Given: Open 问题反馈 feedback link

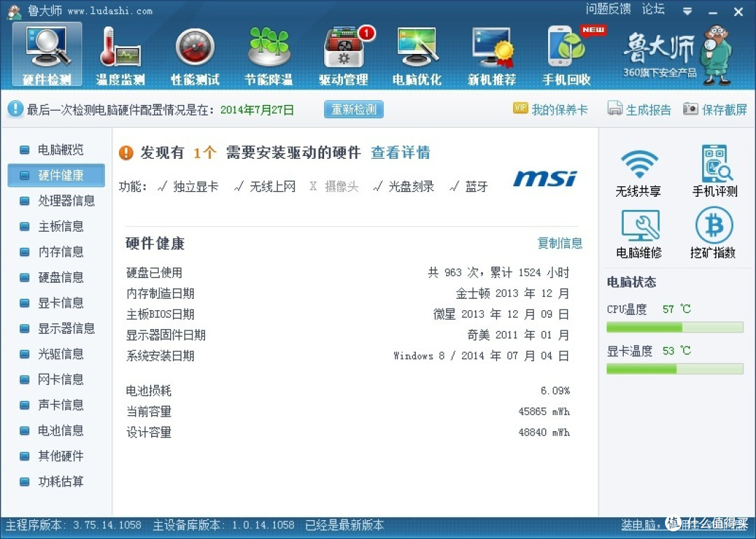Looking at the screenshot, I should 608,8.
